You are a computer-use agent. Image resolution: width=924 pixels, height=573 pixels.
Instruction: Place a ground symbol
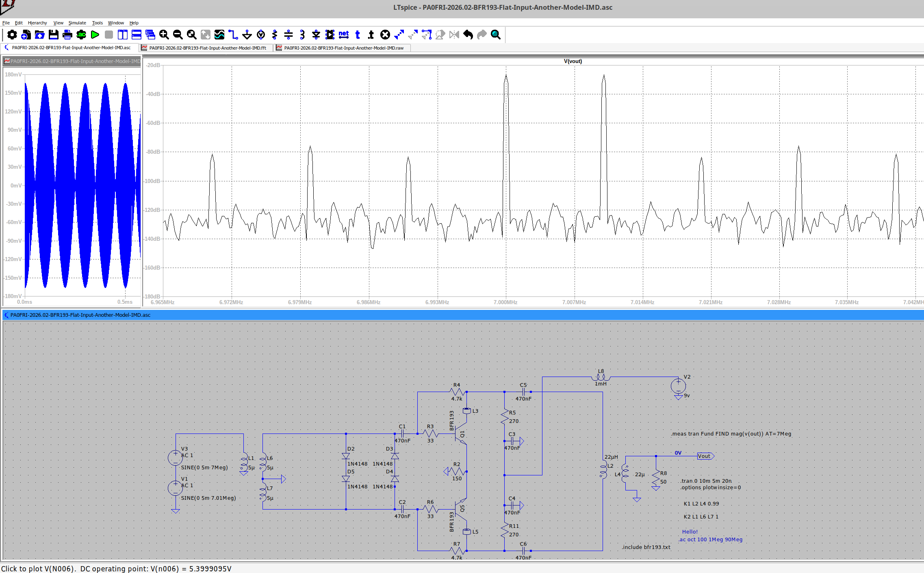coord(247,35)
